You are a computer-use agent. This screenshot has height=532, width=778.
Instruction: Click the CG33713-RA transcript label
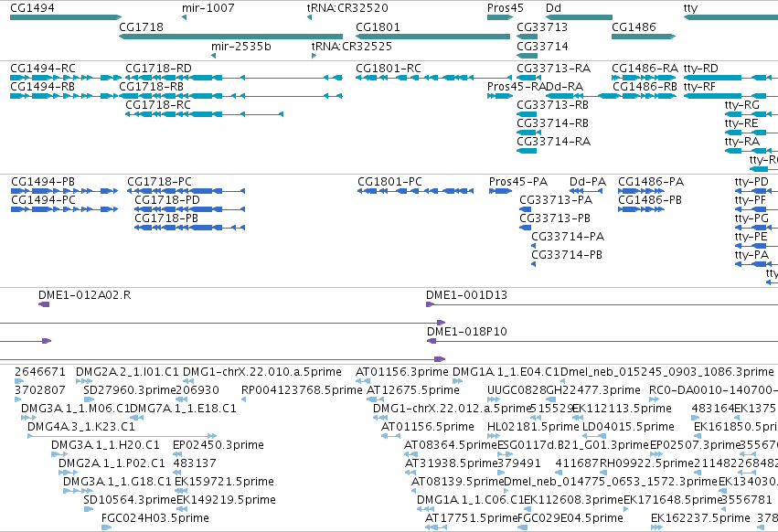(553, 68)
